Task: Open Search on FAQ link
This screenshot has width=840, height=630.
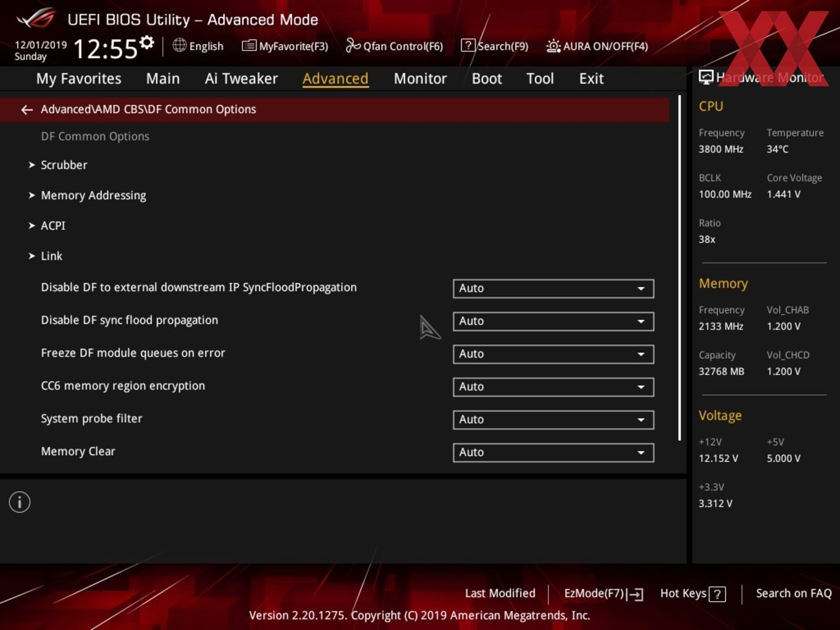Action: (794, 594)
